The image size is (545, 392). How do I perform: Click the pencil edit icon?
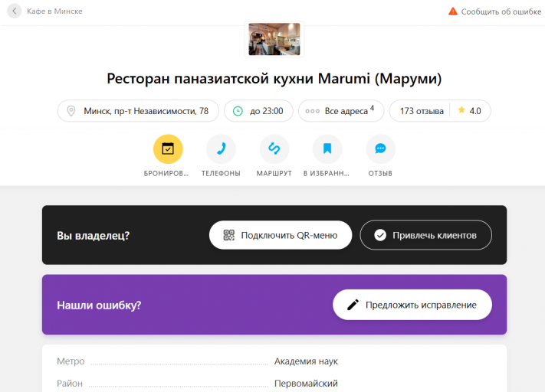353,305
